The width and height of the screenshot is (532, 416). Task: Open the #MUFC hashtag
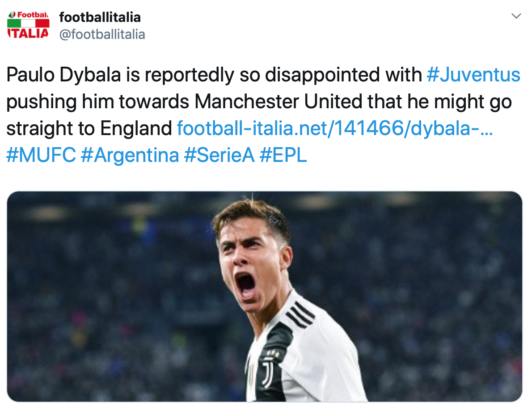pos(41,155)
